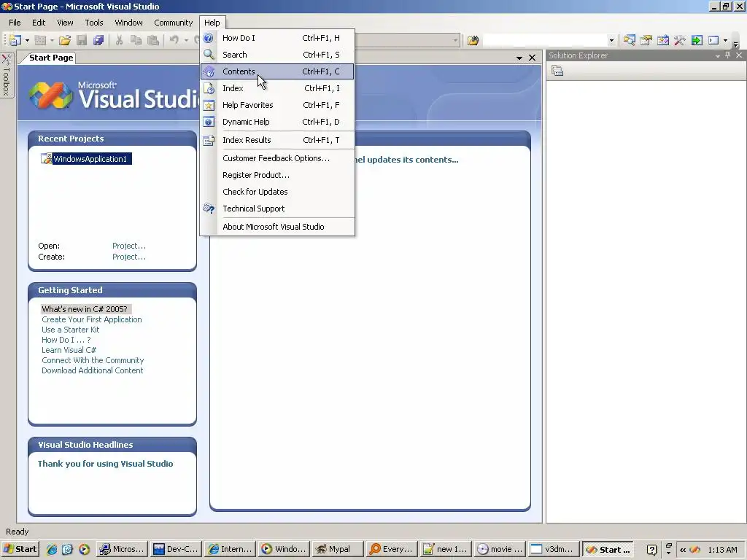Open the New Project dropdown arrow
Image resolution: width=747 pixels, height=560 pixels.
27,41
